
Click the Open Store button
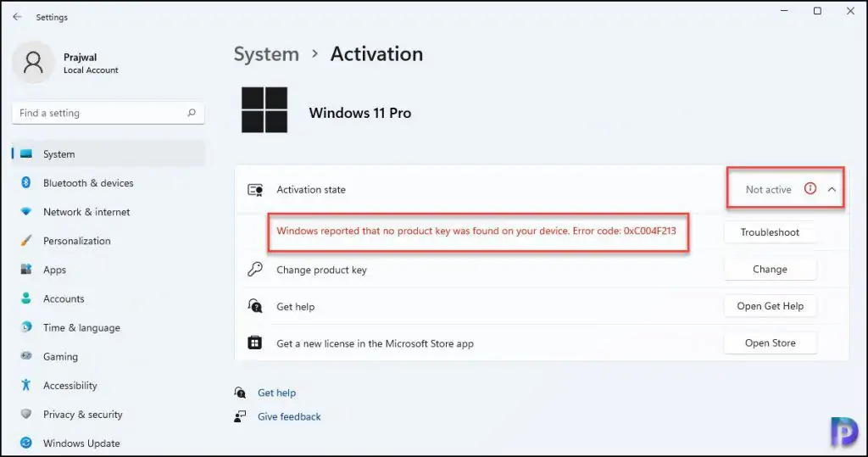click(770, 343)
